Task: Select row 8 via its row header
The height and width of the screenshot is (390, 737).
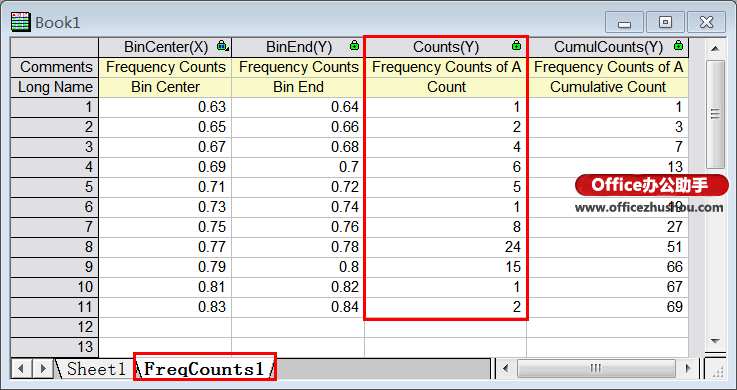Action: coord(55,247)
